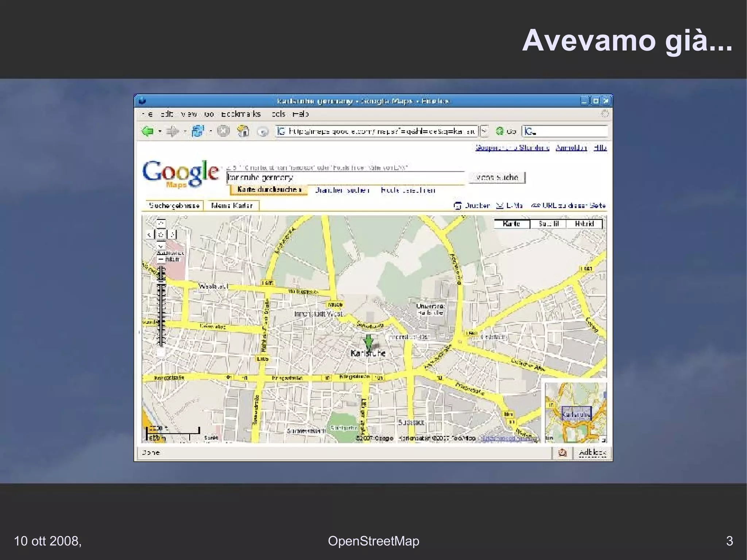The height and width of the screenshot is (560, 747).
Task: Click the map zoom level slider
Action: (x=161, y=306)
